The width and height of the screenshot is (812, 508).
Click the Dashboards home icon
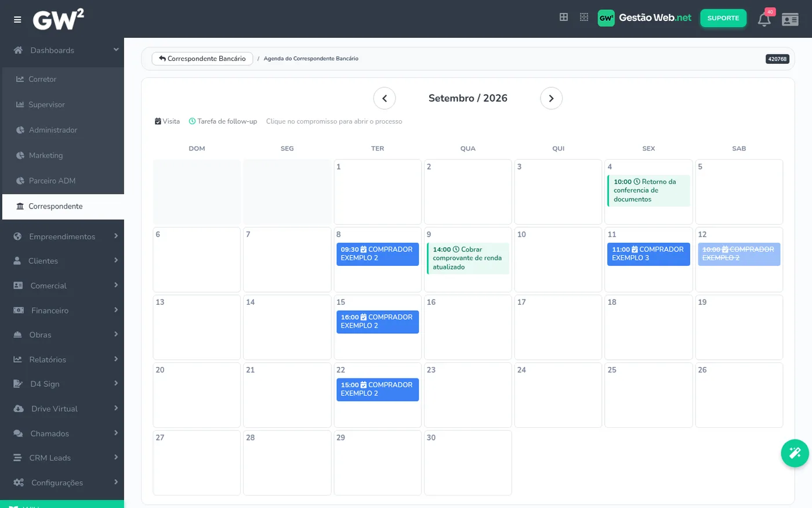click(x=18, y=50)
